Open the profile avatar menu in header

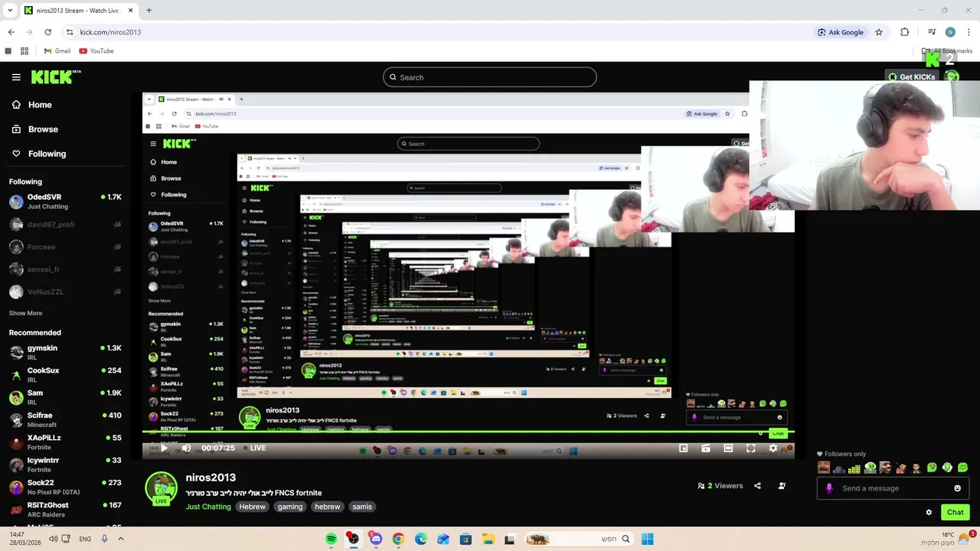[x=952, y=77]
